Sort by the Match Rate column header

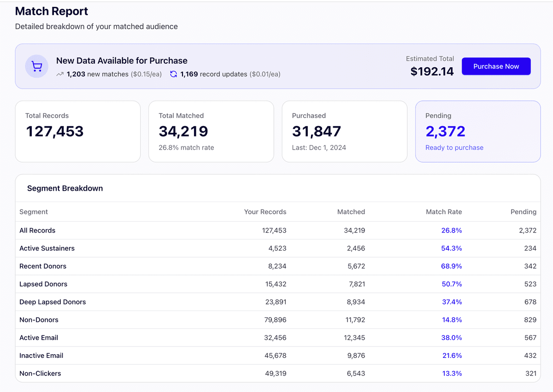pos(443,212)
